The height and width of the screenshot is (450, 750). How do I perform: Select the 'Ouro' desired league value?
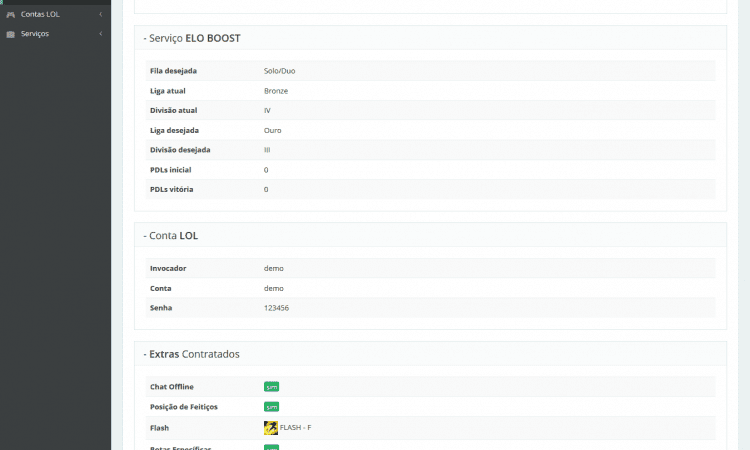[273, 130]
